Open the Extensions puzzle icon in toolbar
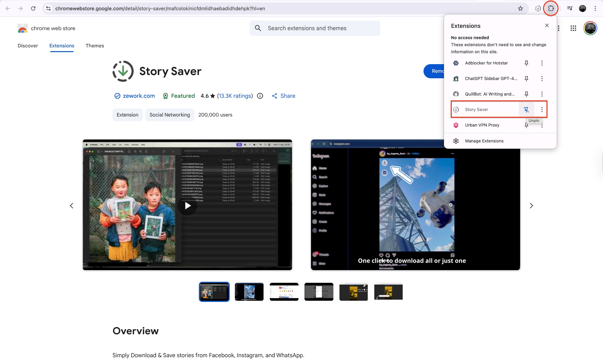Screen dimensions: 603x364 tap(551, 8)
